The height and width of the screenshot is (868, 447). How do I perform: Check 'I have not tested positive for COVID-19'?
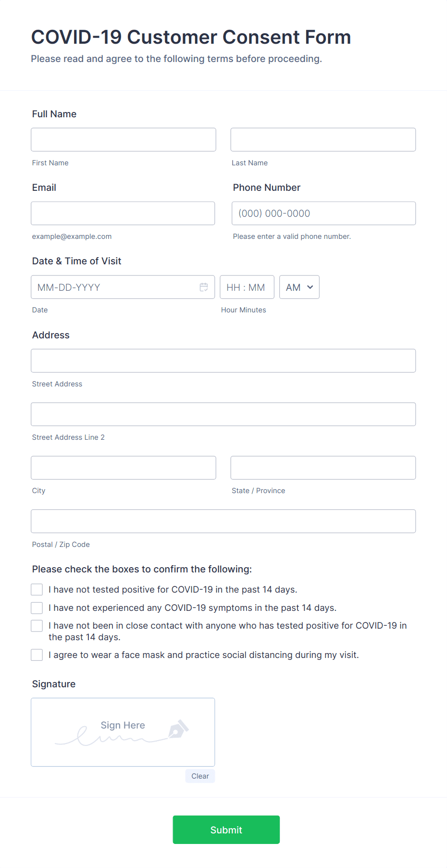(37, 589)
